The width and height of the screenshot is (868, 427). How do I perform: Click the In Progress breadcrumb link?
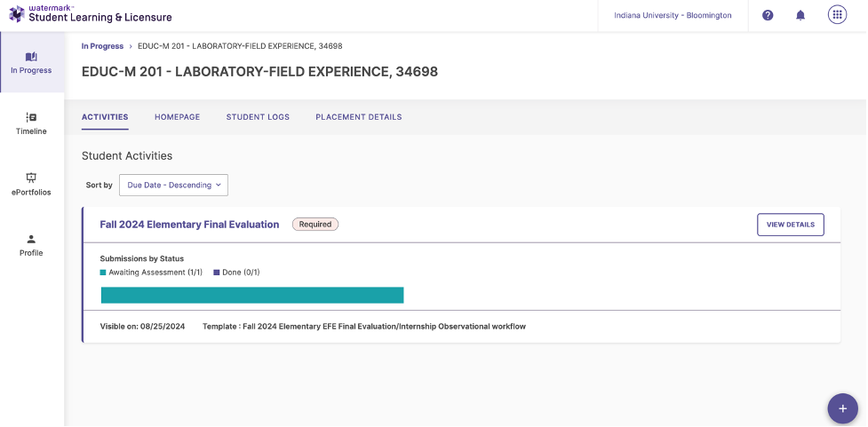click(101, 46)
